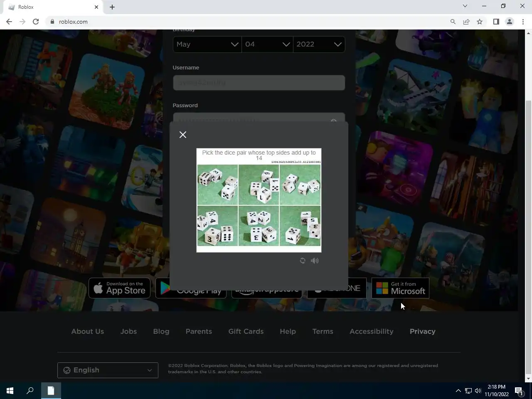The height and width of the screenshot is (399, 532).
Task: Close the captcha dialog with the X
Action: (x=183, y=135)
